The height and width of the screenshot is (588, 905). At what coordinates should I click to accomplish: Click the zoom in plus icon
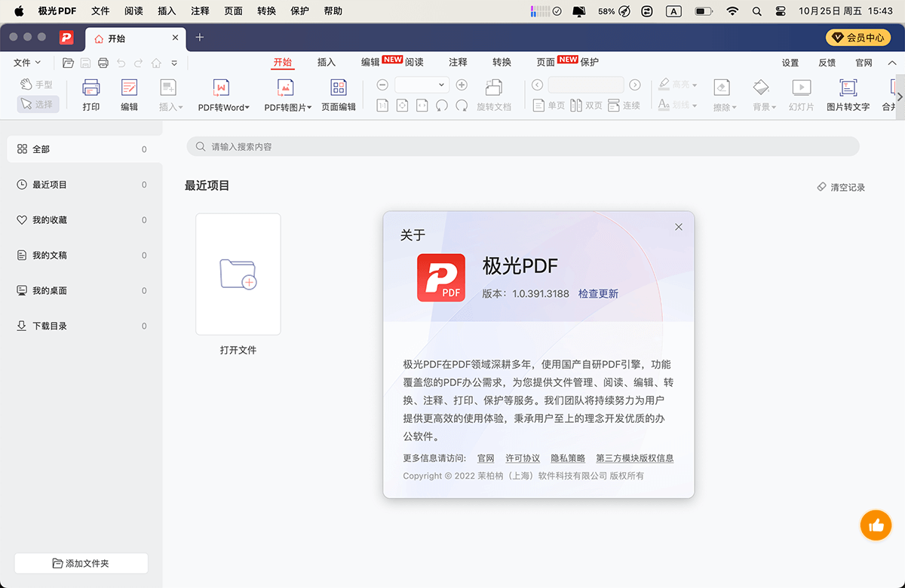tap(462, 85)
